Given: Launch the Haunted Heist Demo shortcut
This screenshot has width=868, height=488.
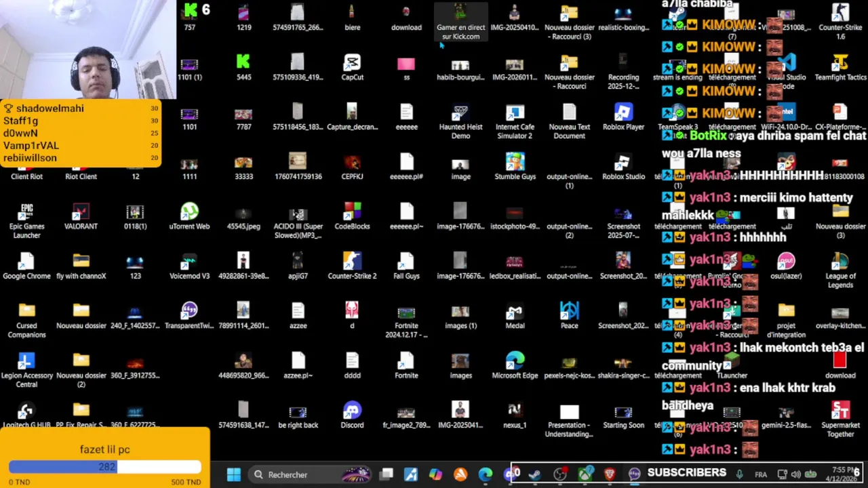Looking at the screenshot, I should 460,122.
